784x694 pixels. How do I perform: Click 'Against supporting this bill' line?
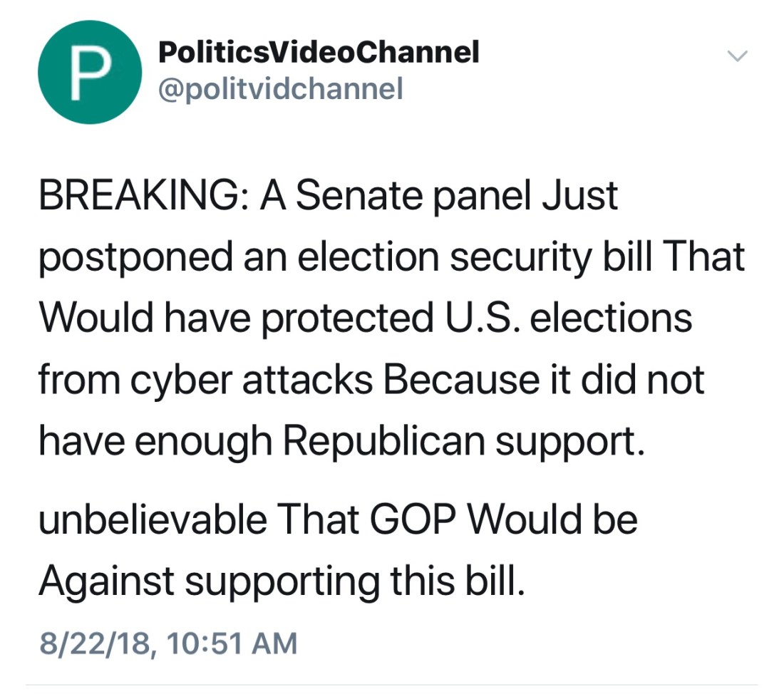click(x=282, y=581)
